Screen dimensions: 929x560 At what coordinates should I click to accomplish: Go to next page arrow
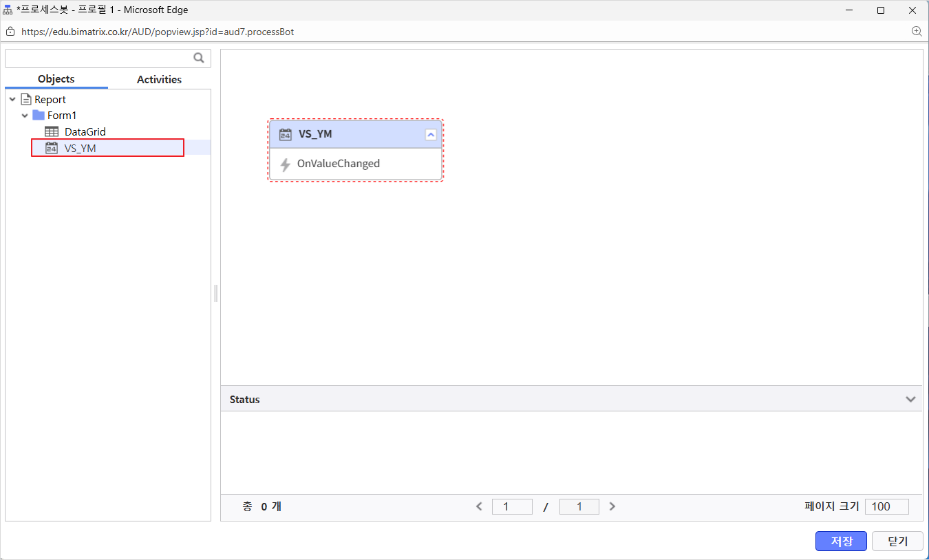[612, 506]
